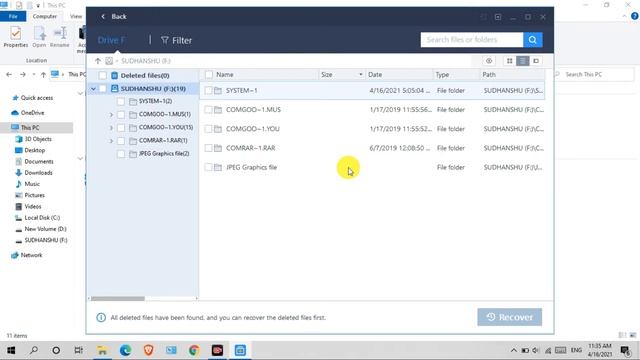Open File Explorer from the taskbar

[102, 350]
